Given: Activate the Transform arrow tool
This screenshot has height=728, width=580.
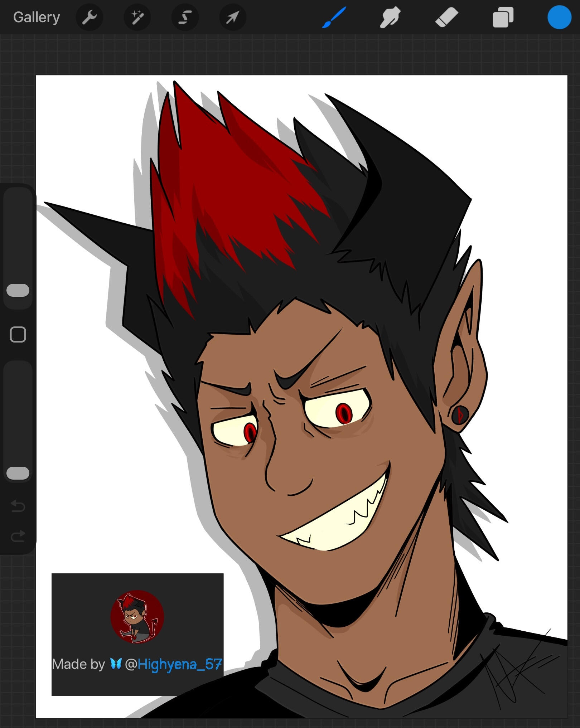Looking at the screenshot, I should [x=232, y=17].
